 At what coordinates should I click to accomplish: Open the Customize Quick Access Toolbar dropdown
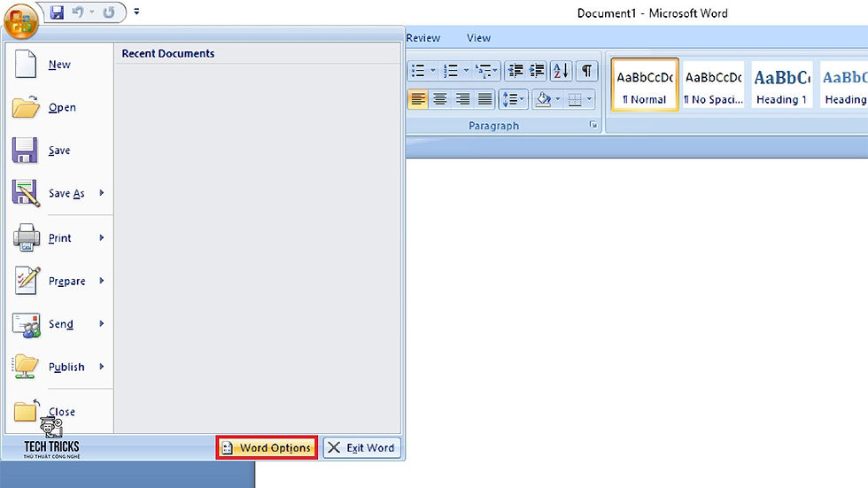[136, 12]
